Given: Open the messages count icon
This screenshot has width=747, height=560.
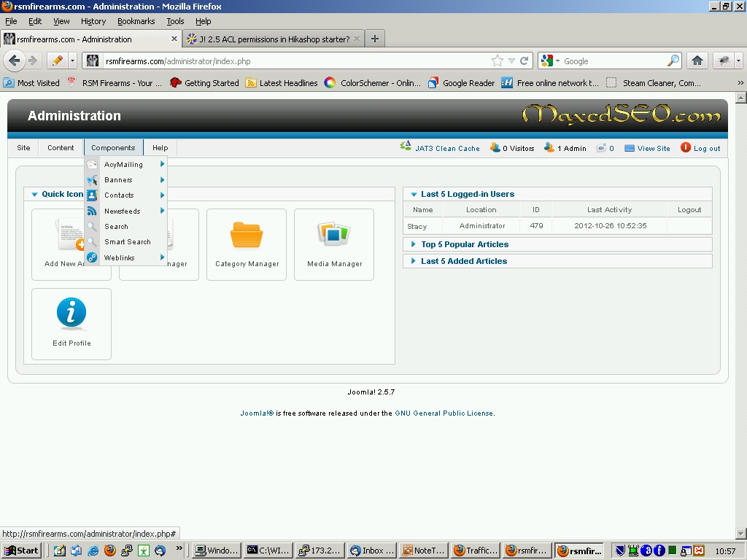Looking at the screenshot, I should 602,148.
